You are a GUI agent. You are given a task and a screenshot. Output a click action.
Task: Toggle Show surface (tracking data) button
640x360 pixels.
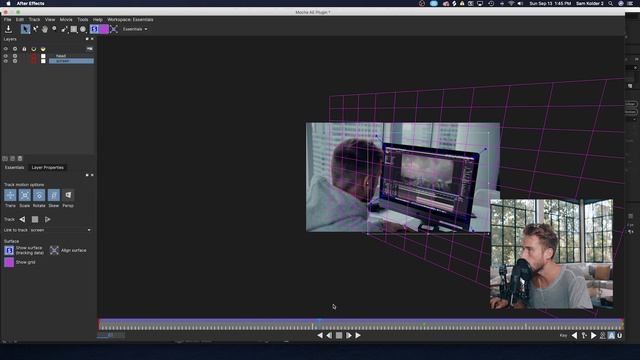[9, 250]
